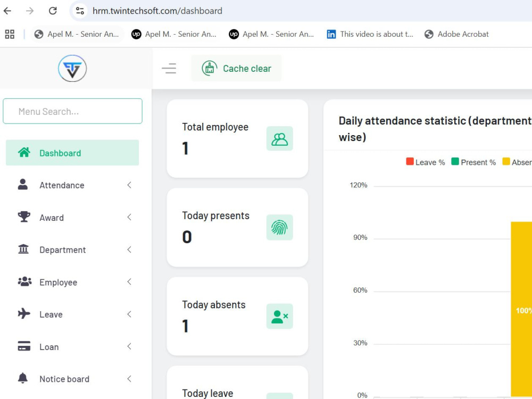Click the Award trophy icon
Image resolution: width=532 pixels, height=399 pixels.
pos(24,217)
